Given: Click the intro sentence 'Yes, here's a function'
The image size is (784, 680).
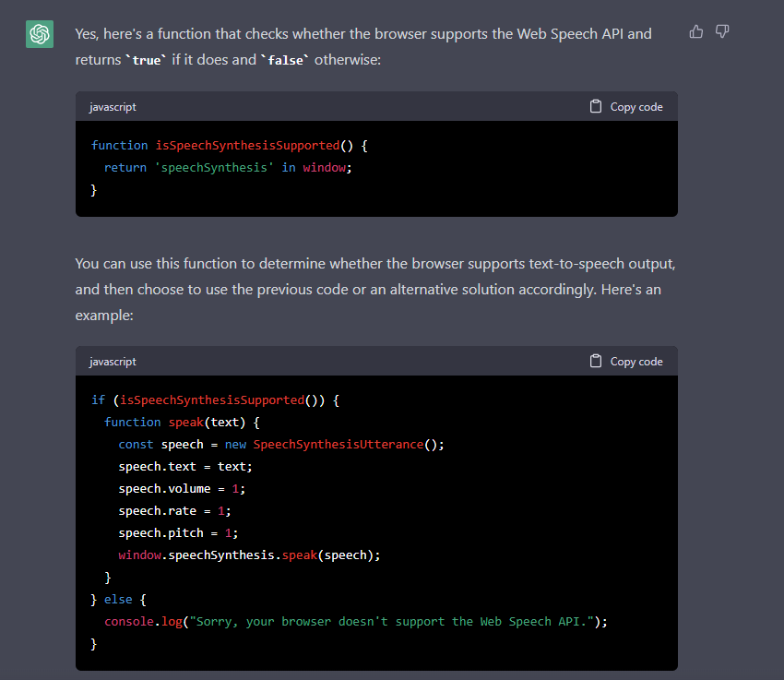Looking at the screenshot, I should coord(363,46).
